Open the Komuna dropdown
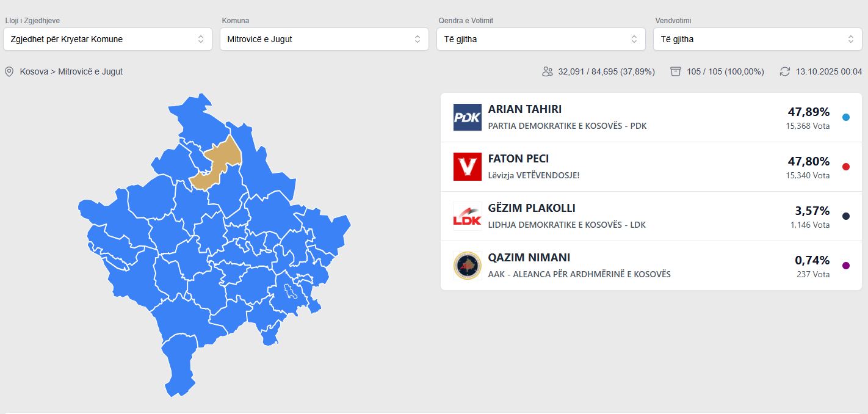 point(324,39)
